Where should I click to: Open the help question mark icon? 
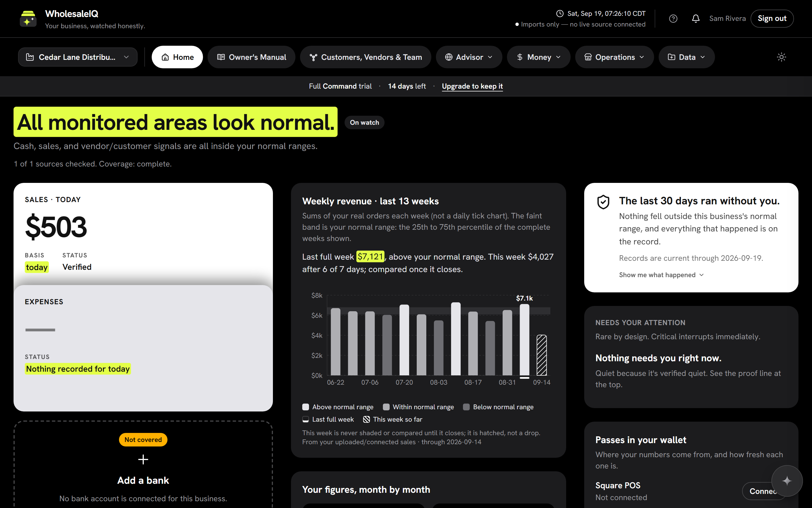click(x=673, y=18)
